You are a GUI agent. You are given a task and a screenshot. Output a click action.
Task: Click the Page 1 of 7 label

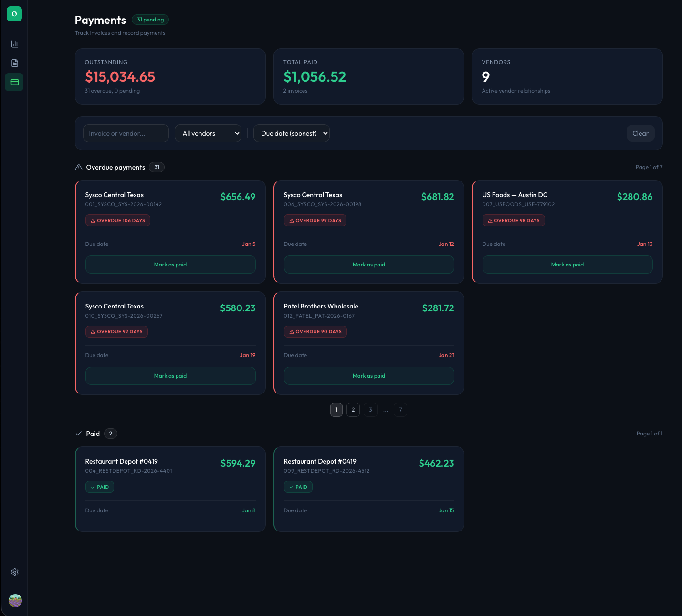(649, 167)
